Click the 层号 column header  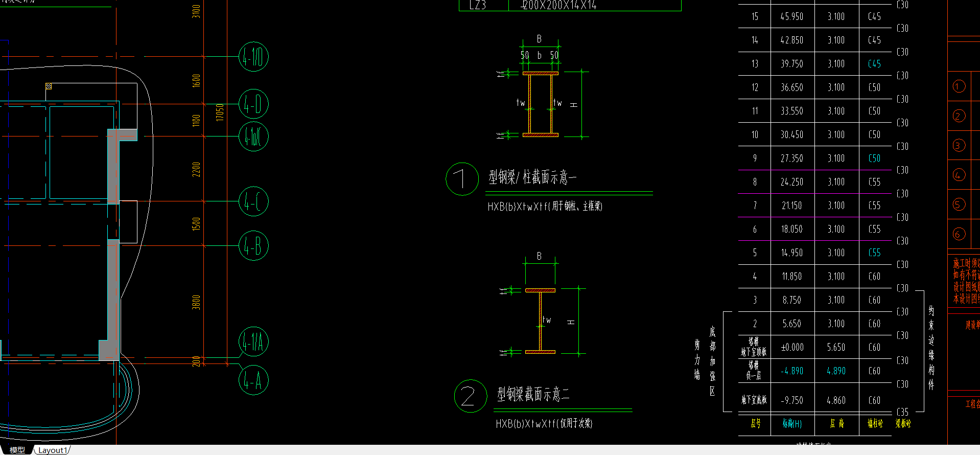[x=755, y=423]
